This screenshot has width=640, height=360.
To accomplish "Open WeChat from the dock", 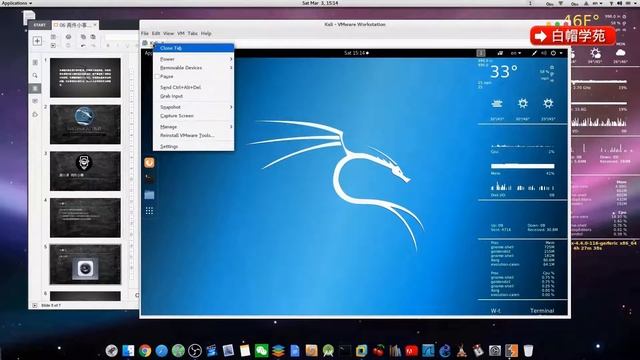I will click(261, 351).
